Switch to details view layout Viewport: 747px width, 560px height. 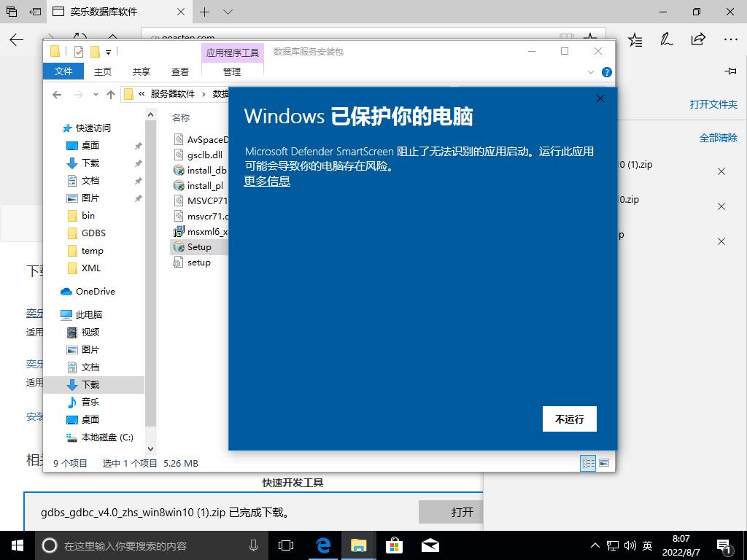click(588, 463)
